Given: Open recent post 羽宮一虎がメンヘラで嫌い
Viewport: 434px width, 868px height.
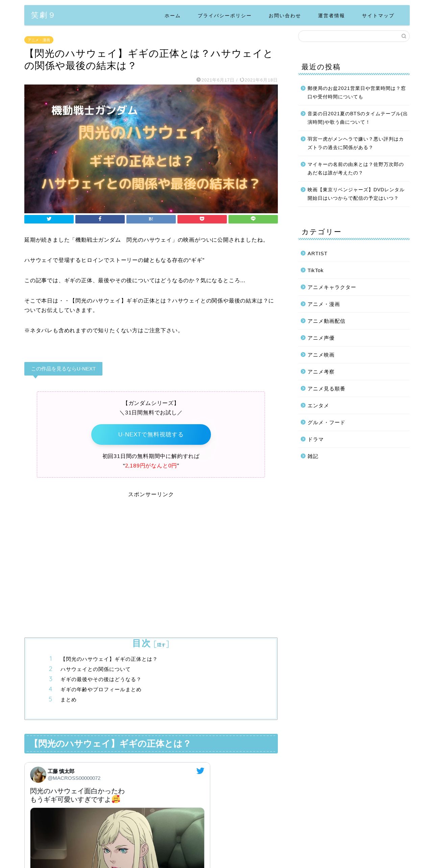Looking at the screenshot, I should click(x=356, y=143).
